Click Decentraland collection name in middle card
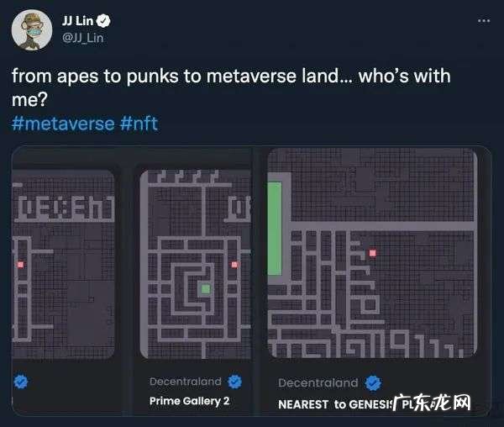The width and height of the screenshot is (504, 427). pos(186,382)
